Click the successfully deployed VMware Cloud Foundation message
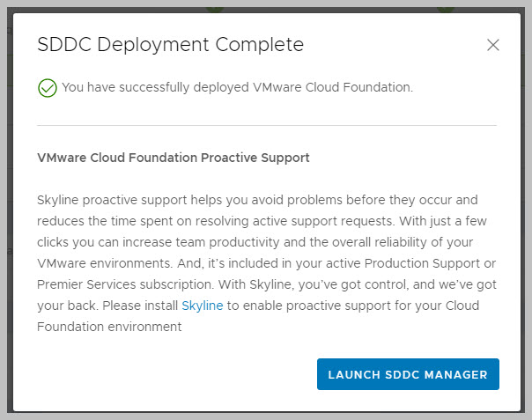 (x=237, y=87)
